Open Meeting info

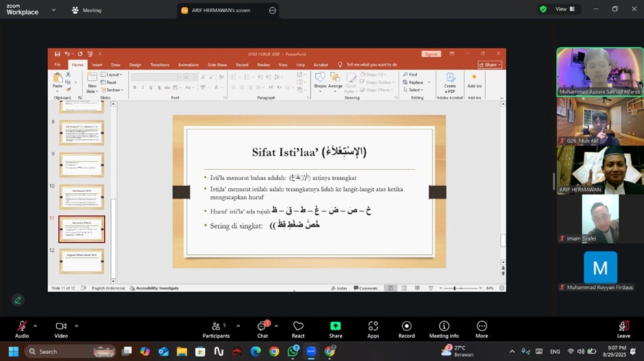click(x=444, y=329)
